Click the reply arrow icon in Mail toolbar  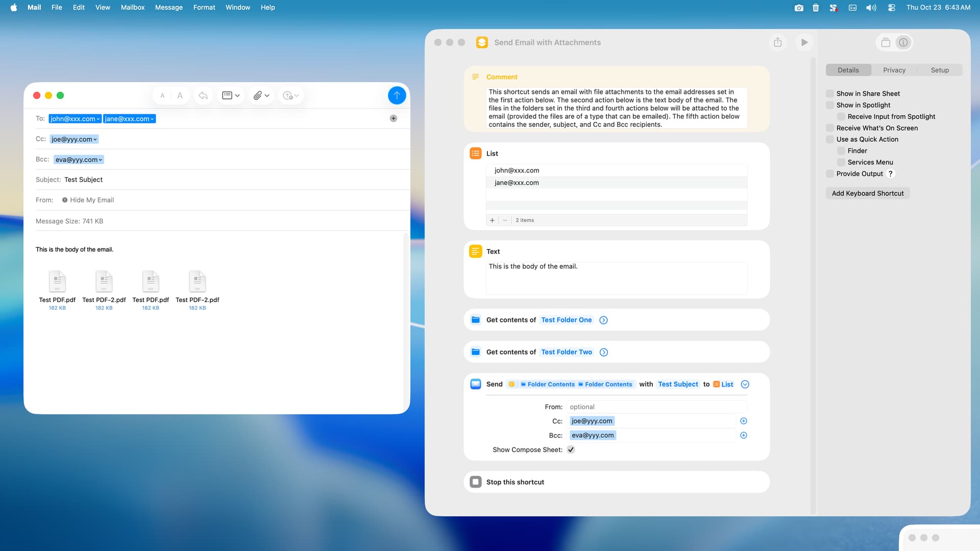pos(203,95)
